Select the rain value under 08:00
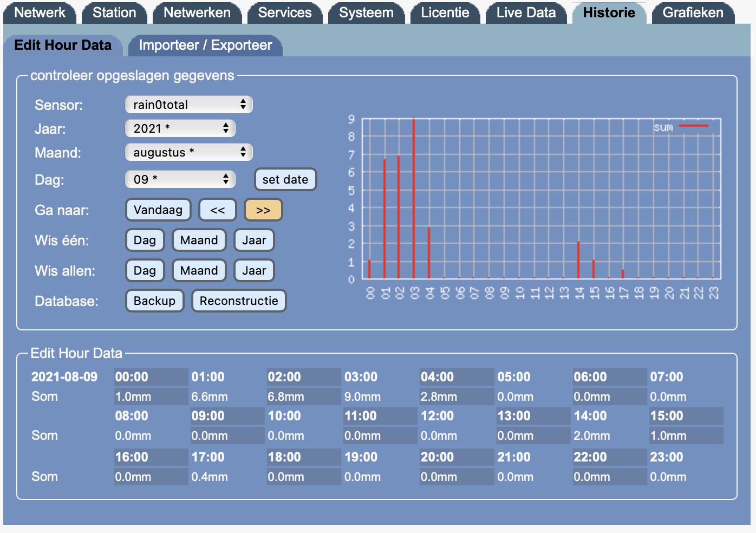Viewport: 756px width, 533px height. coord(151,435)
